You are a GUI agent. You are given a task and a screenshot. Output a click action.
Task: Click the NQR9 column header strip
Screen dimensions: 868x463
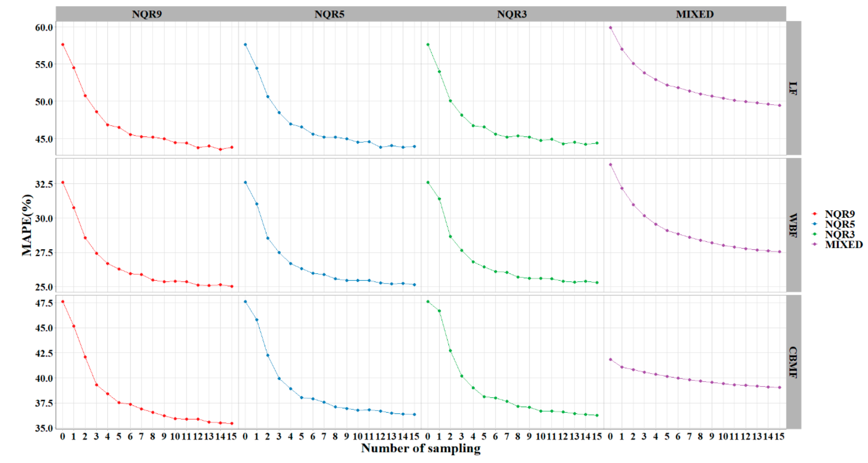click(x=147, y=14)
